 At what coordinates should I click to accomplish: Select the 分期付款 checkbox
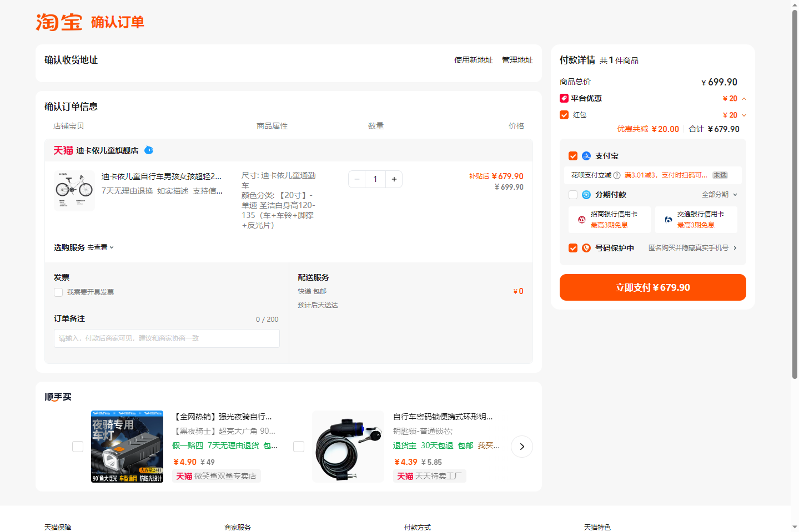click(573, 195)
